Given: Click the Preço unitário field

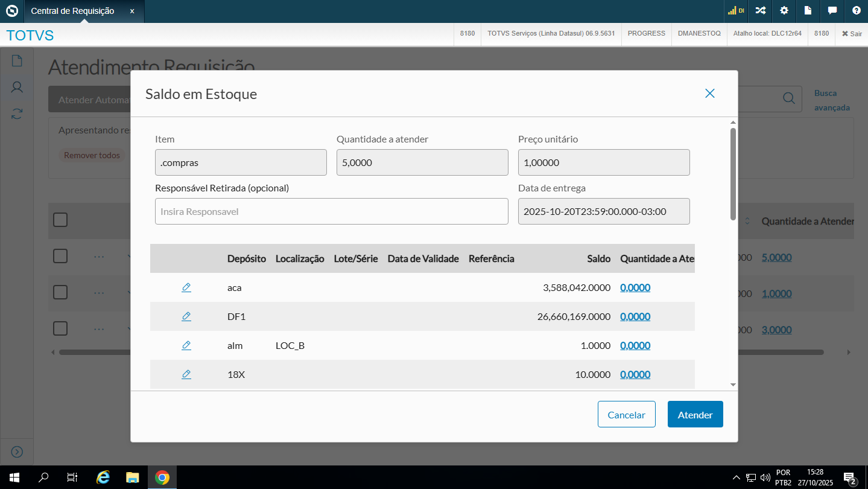Looking at the screenshot, I should coord(604,162).
